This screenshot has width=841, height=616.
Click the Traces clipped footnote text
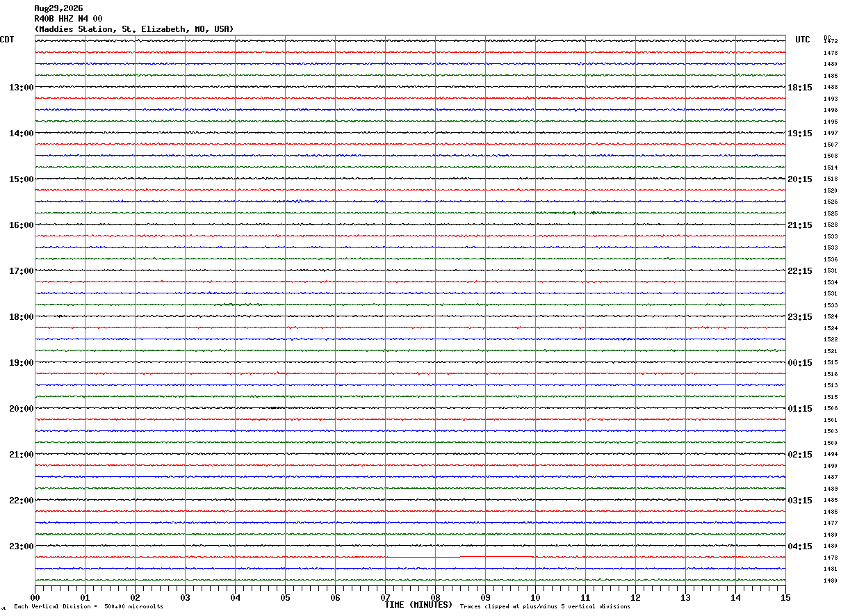tap(545, 606)
